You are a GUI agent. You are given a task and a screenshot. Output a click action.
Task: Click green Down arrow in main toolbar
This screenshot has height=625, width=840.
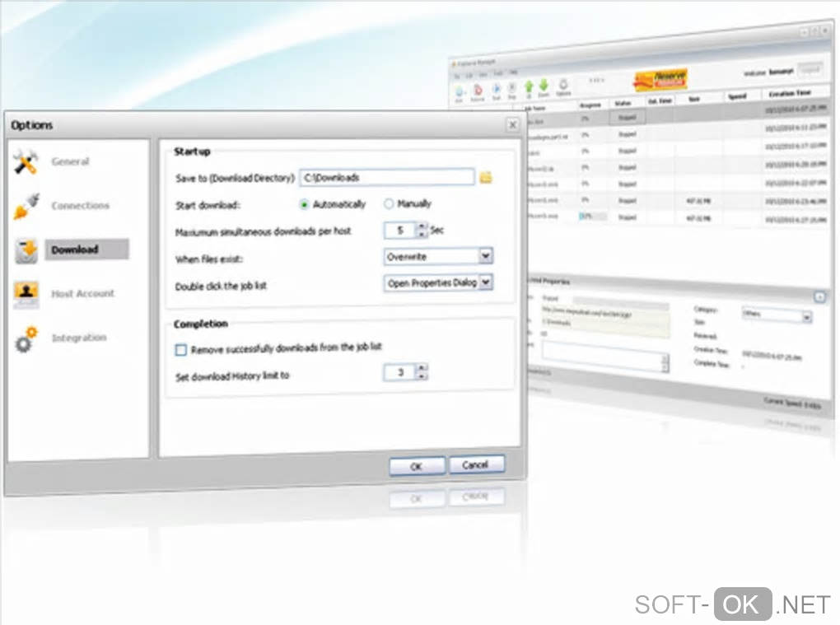[x=544, y=87]
